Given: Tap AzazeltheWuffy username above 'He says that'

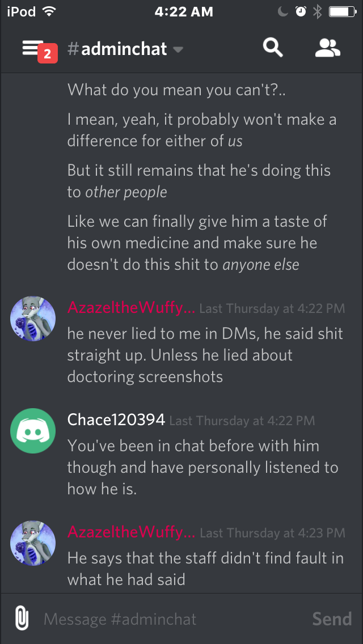Looking at the screenshot, I should (x=131, y=532).
